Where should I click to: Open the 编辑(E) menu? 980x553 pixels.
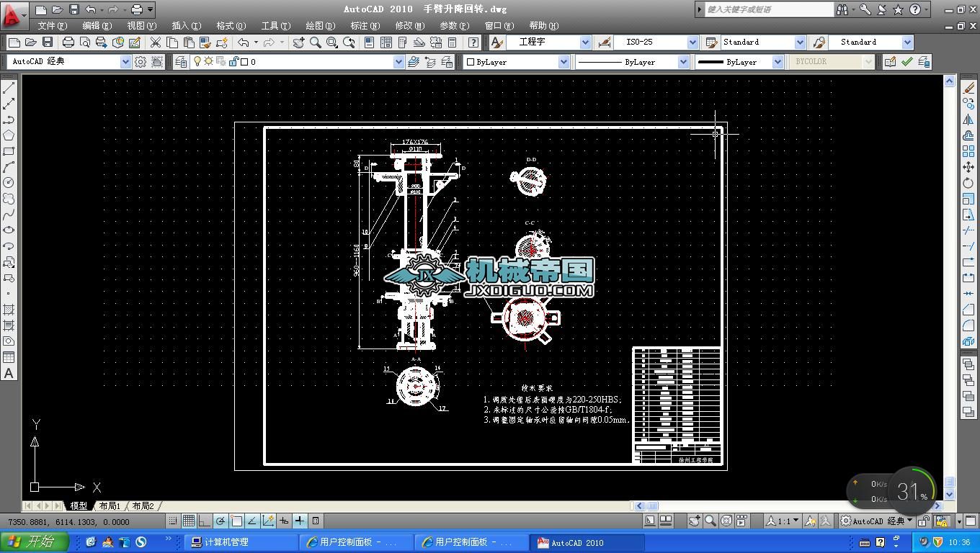(x=97, y=26)
